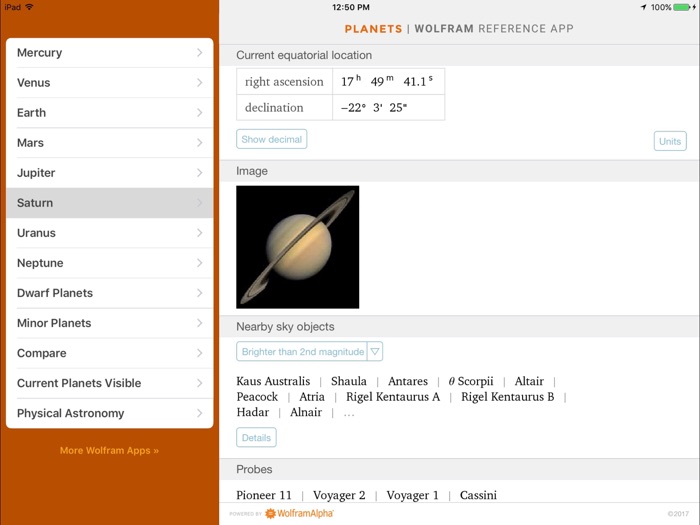
Task: Click on Antares in nearby objects
Action: [x=408, y=381]
